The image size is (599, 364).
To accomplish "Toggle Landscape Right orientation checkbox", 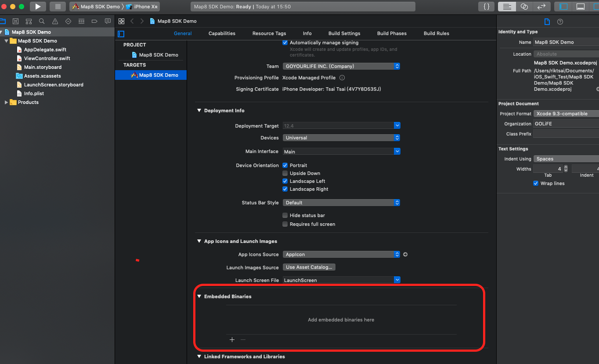I will tap(285, 189).
